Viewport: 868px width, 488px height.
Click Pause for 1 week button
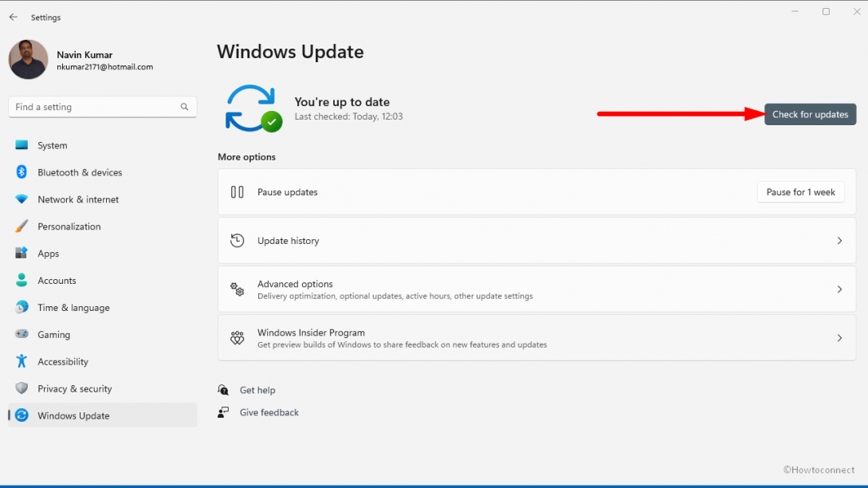tap(800, 192)
